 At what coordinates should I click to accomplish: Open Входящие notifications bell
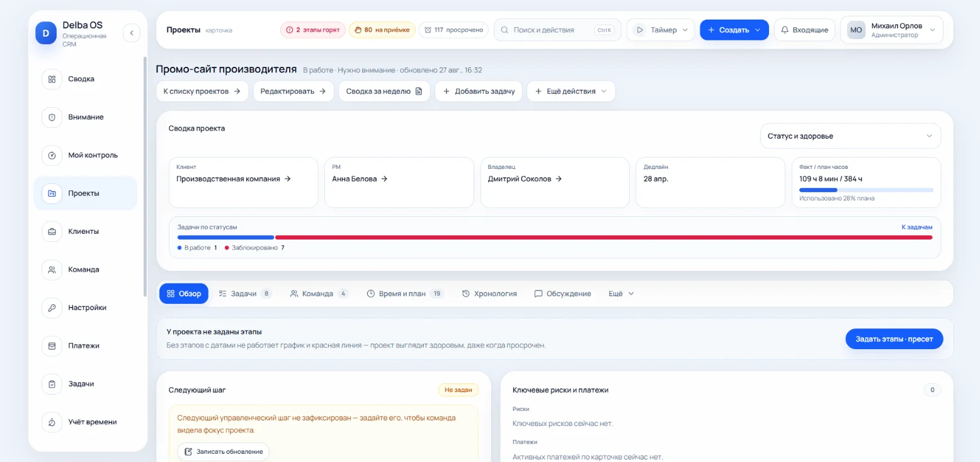[804, 30]
